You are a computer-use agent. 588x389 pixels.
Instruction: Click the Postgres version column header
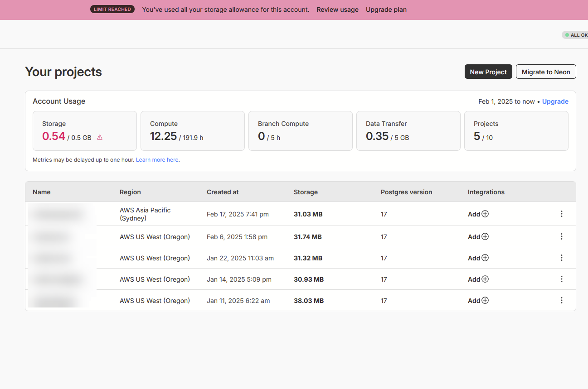point(407,192)
